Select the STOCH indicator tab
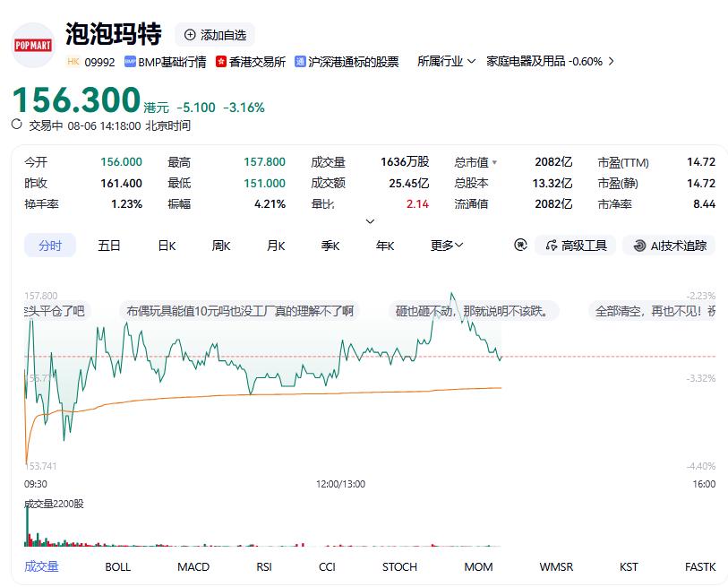The image size is (728, 587). (399, 567)
